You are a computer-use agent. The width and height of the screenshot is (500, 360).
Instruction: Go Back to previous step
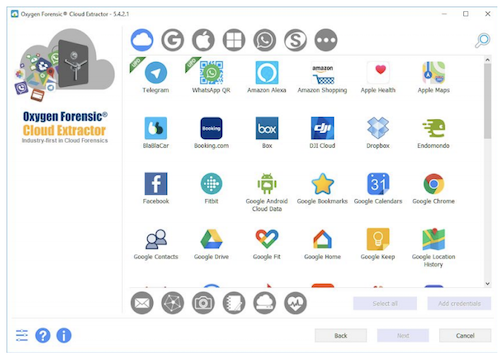coord(341,335)
